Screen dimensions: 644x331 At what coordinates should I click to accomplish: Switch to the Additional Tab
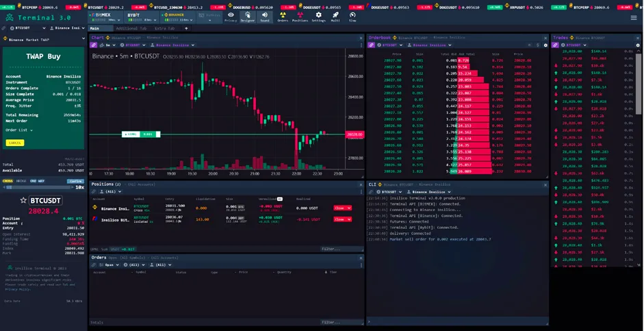point(131,28)
